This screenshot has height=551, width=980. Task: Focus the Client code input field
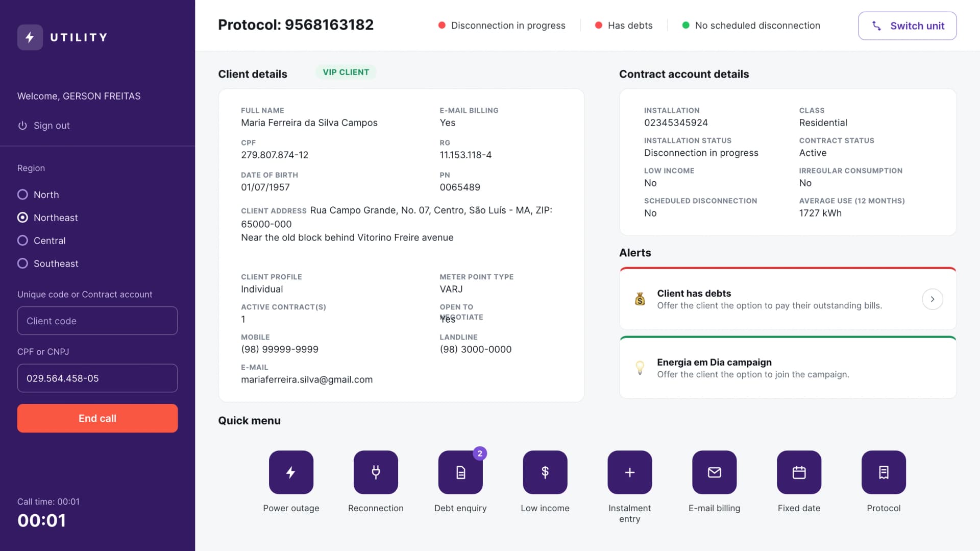(97, 321)
